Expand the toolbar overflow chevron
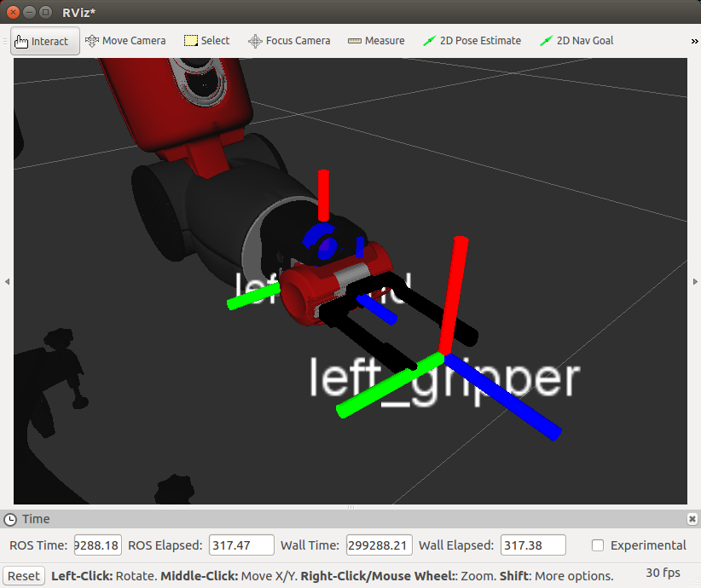This screenshot has height=588, width=701. (x=694, y=41)
